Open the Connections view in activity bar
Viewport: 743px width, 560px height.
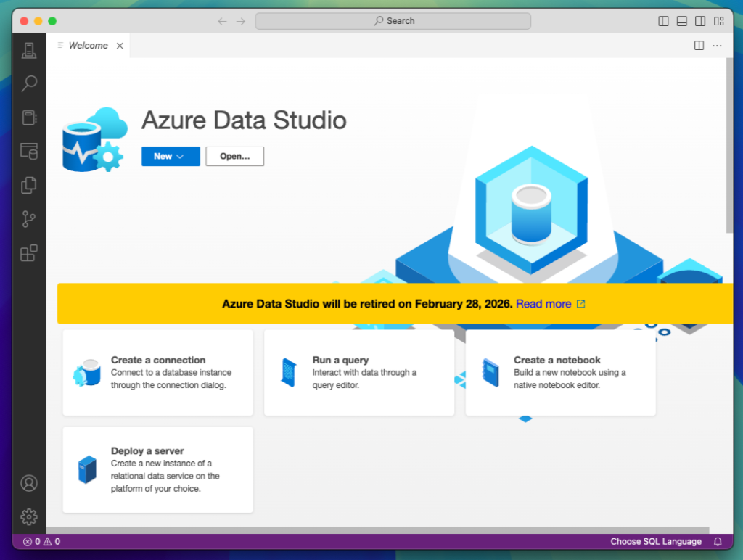point(29,50)
